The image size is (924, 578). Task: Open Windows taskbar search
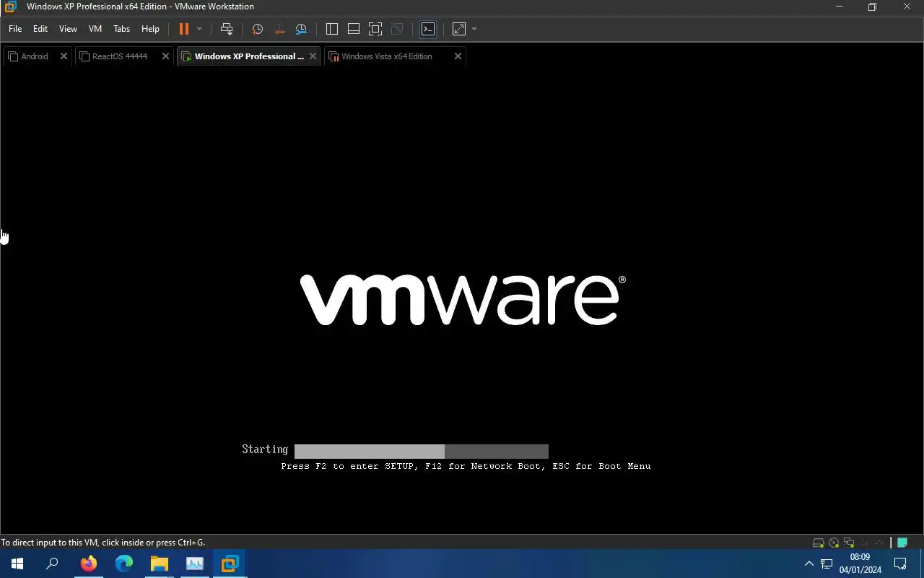point(52,564)
